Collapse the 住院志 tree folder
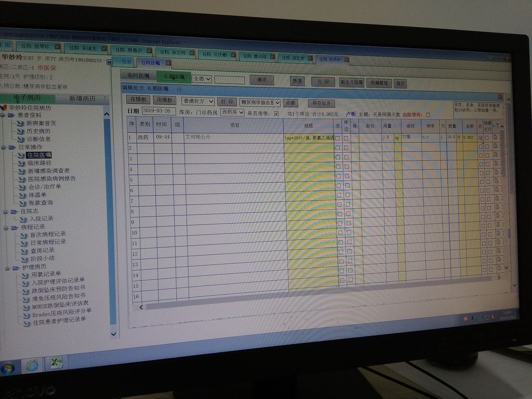 coord(5,211)
